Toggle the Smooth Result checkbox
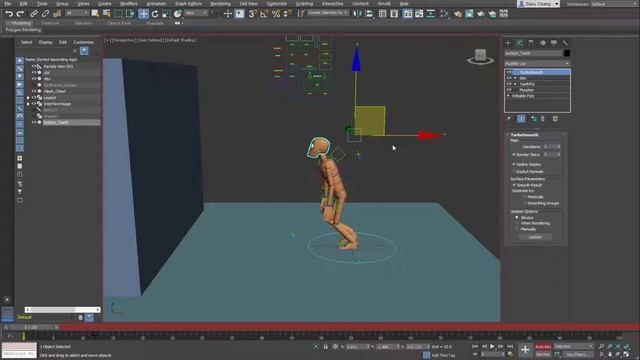The height and width of the screenshot is (360, 640). click(514, 185)
